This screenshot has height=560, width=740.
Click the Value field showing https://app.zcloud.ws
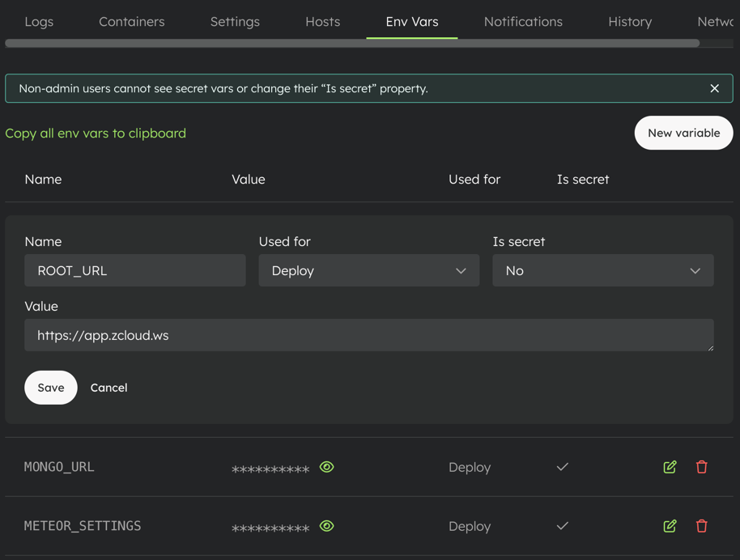tap(369, 334)
